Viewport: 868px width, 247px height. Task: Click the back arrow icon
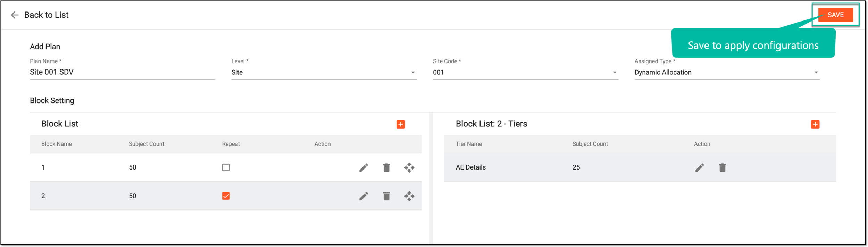(x=15, y=15)
